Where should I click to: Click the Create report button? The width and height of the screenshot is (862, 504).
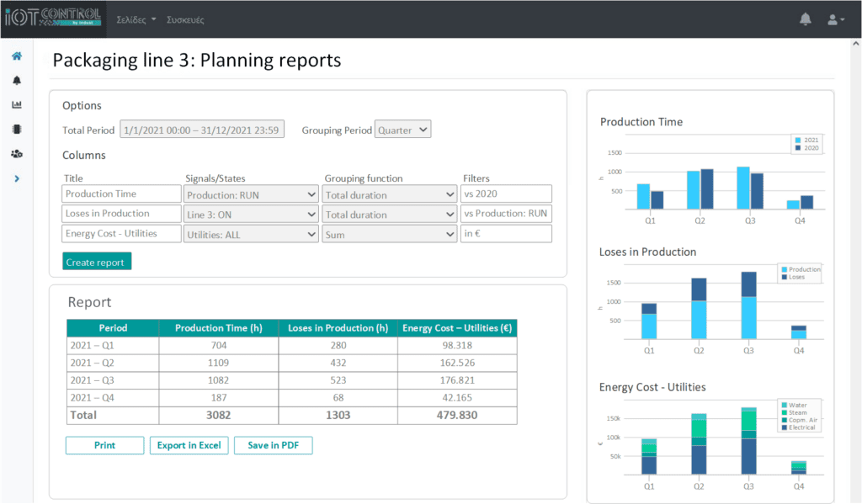click(97, 262)
